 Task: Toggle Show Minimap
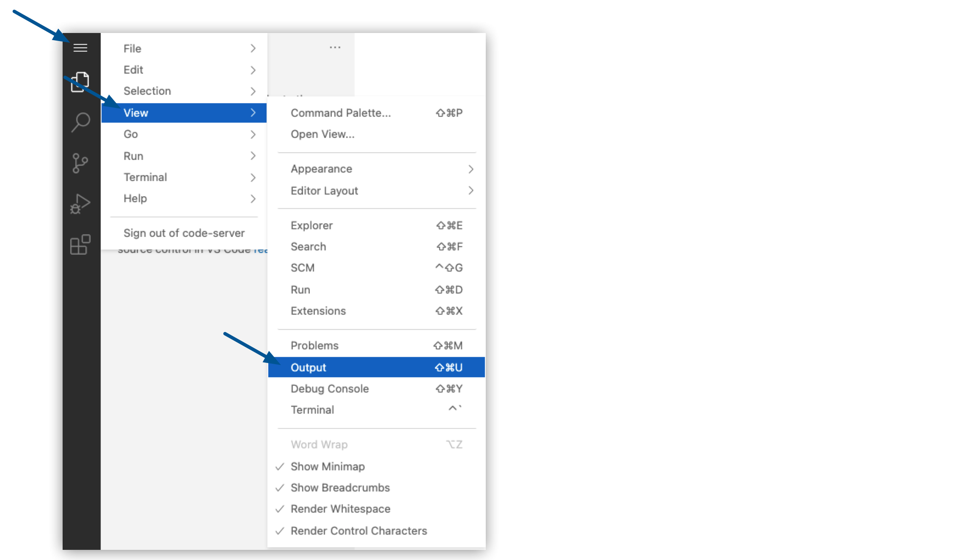[327, 467]
